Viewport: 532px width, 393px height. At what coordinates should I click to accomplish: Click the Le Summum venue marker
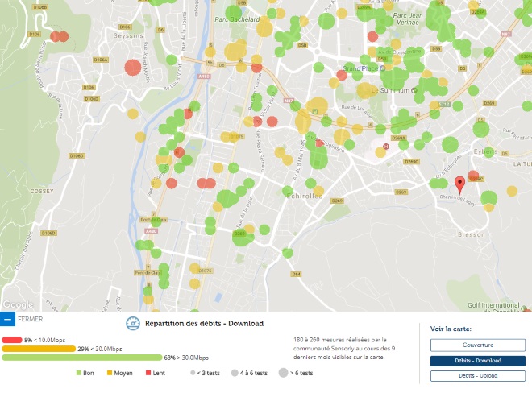414,91
